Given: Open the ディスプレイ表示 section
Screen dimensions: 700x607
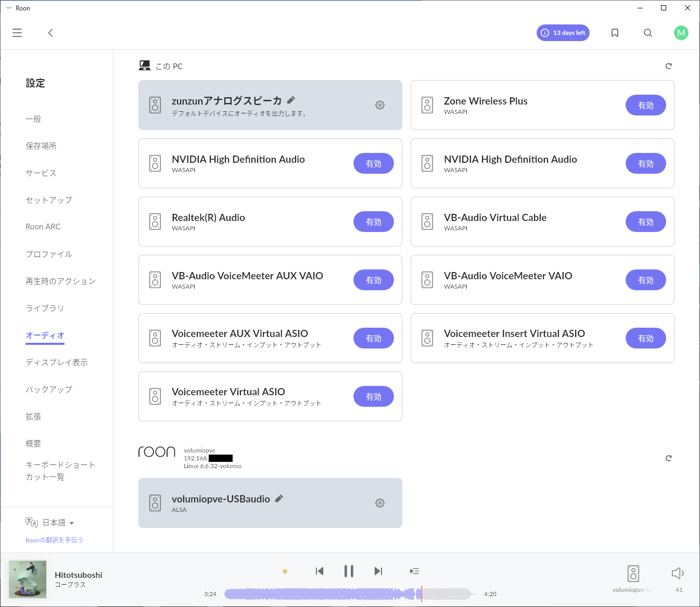Looking at the screenshot, I should click(x=57, y=362).
